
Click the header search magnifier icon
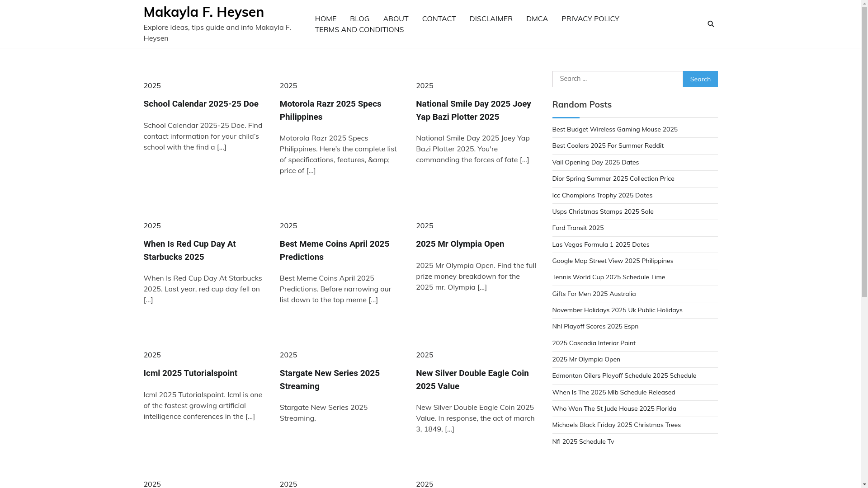coord(711,24)
